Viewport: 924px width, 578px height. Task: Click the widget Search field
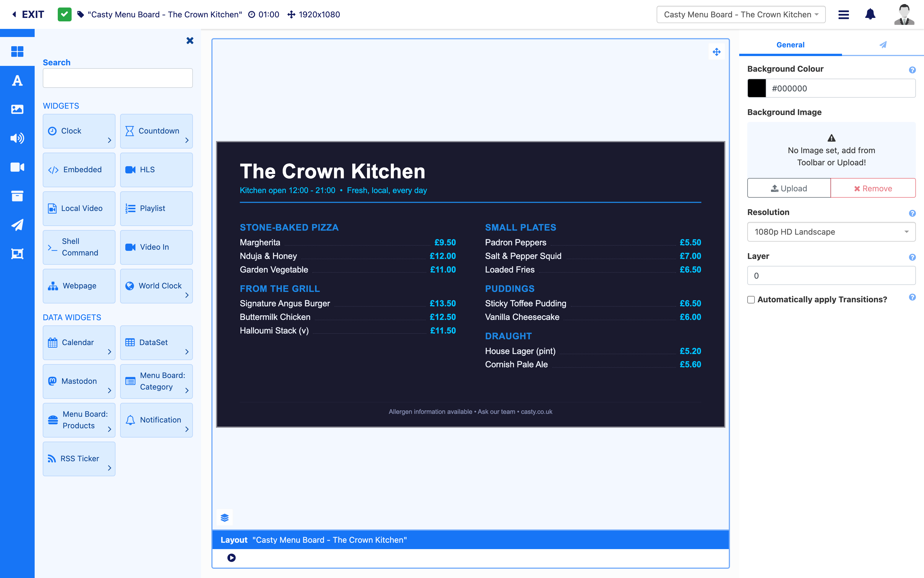click(x=118, y=78)
